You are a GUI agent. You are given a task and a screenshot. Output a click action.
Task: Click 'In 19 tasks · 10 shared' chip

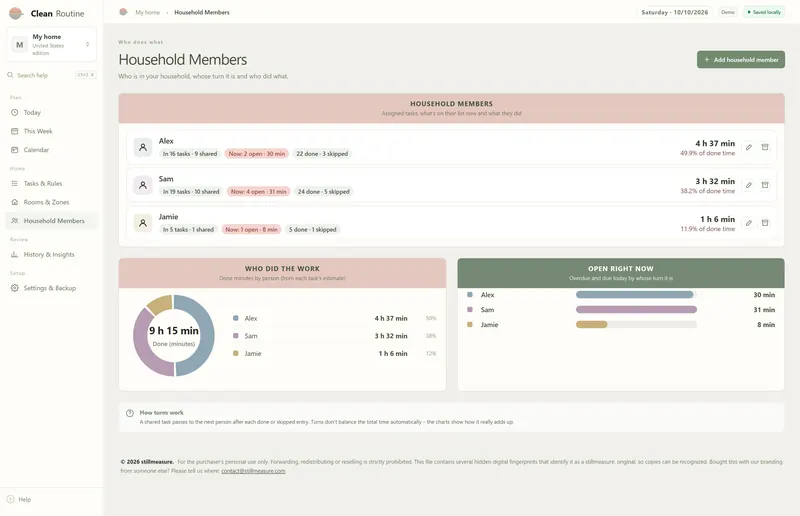click(x=191, y=191)
